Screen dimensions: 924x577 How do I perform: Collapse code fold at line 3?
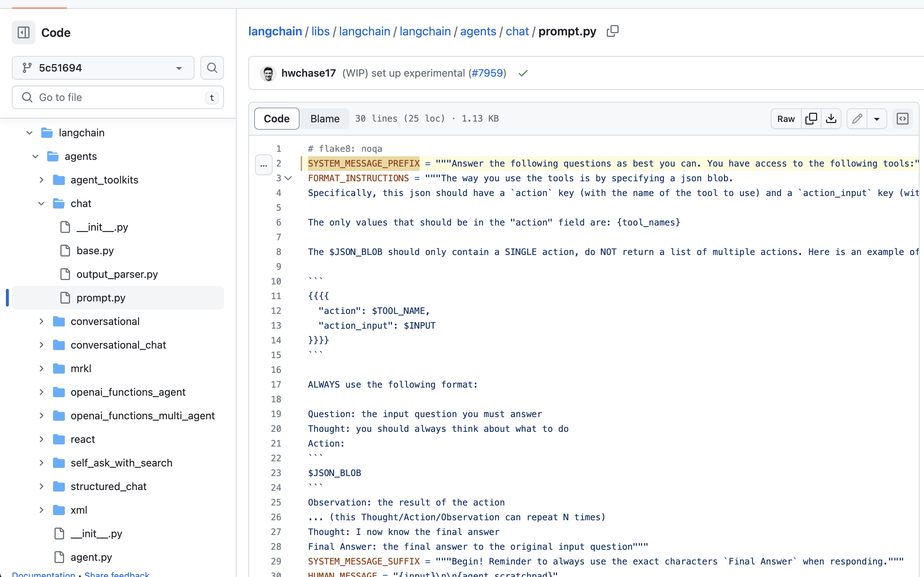coord(288,178)
